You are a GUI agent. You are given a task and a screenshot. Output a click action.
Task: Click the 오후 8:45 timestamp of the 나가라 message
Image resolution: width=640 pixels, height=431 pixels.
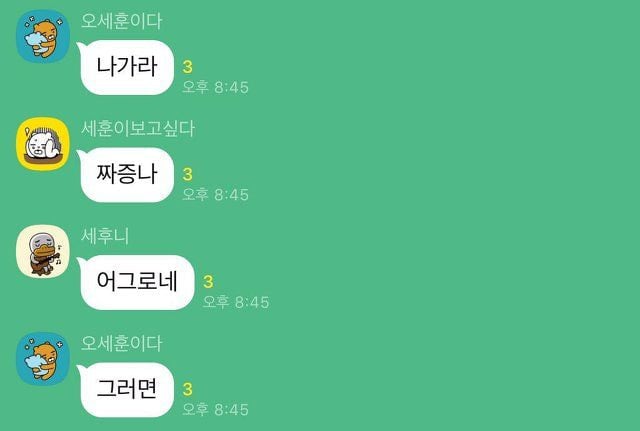point(216,87)
